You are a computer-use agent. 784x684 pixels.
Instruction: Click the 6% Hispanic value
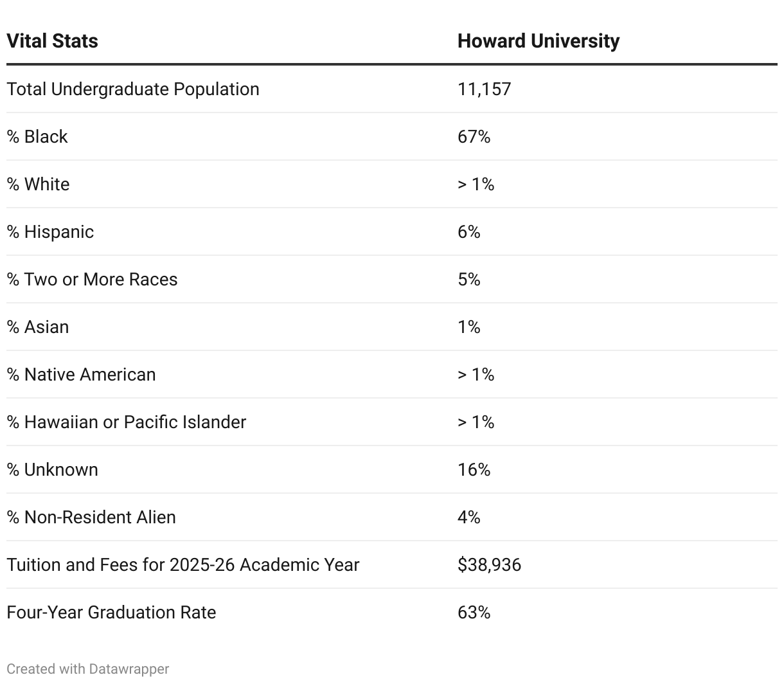[x=468, y=231]
